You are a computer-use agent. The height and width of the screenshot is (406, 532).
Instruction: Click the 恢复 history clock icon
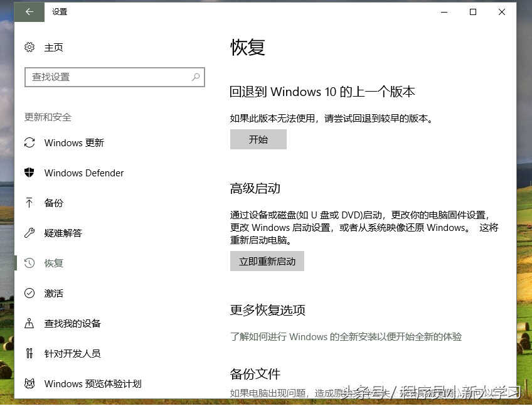pos(29,263)
